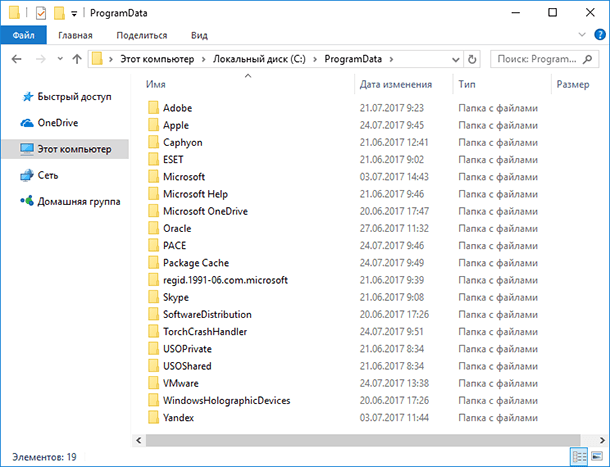Select the PACE folder icon
Viewport: 610px width, 467px height.
[154, 246]
